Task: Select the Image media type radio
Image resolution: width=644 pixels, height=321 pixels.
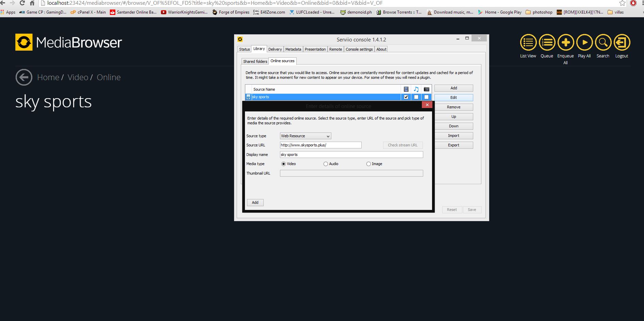Action: pyautogui.click(x=368, y=164)
